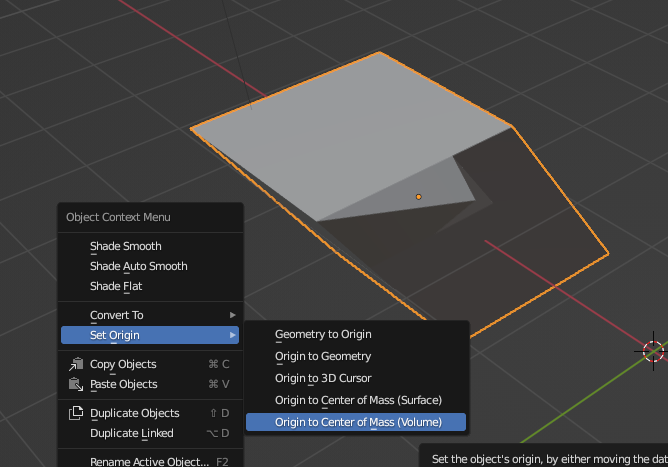
Task: Click the Paste Objects clipboard icon
Action: [76, 384]
